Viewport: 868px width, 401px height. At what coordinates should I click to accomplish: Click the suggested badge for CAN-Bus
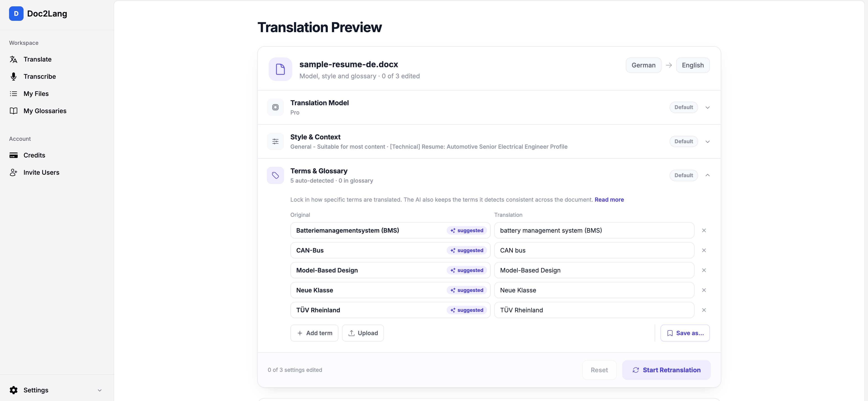[467, 250]
